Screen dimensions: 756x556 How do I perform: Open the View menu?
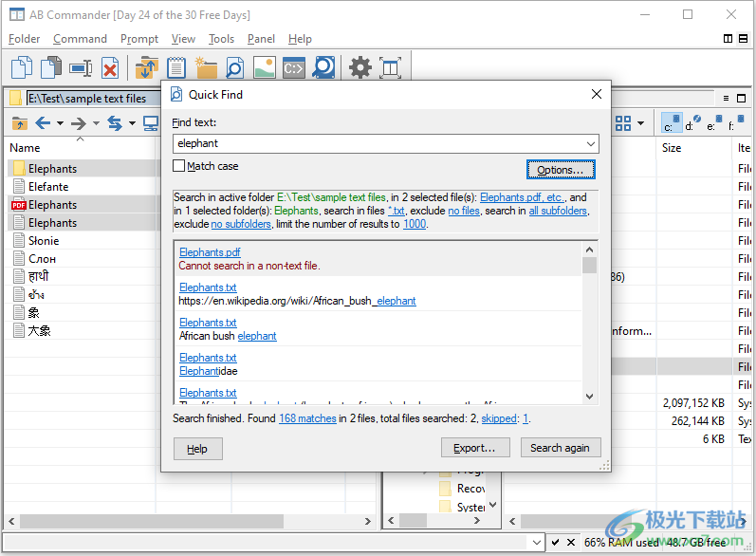[x=183, y=39]
